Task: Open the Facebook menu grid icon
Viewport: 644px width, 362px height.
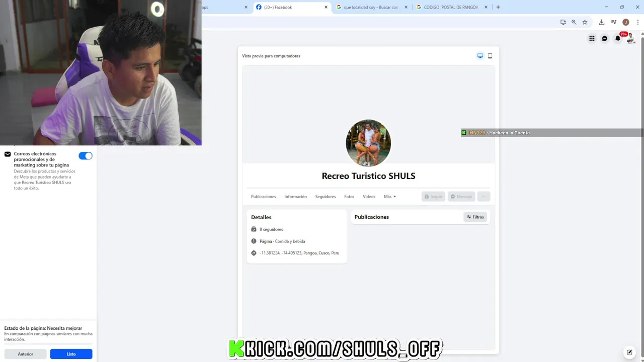Action: tap(592, 39)
